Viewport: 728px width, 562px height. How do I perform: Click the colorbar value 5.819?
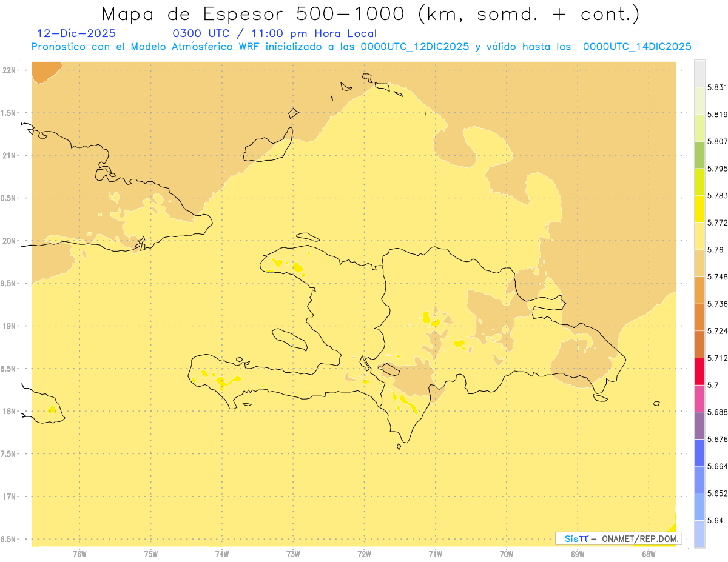pyautogui.click(x=718, y=114)
